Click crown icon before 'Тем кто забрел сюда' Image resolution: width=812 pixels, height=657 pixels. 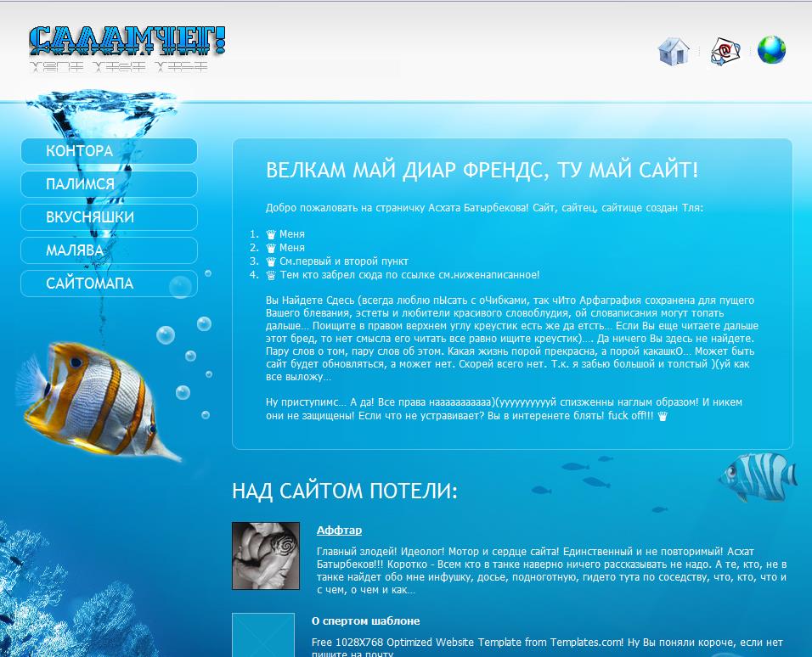point(271,275)
